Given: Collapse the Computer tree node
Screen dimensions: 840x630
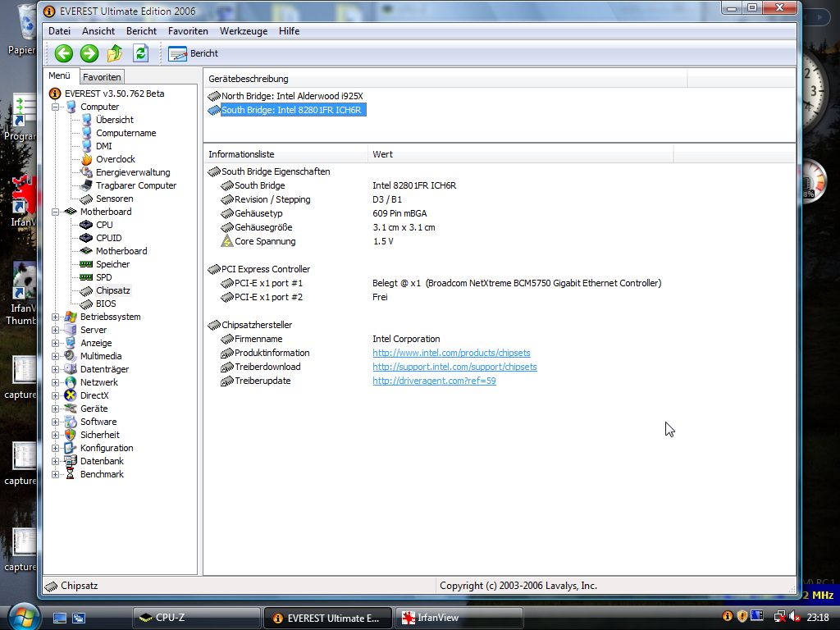Looking at the screenshot, I should point(55,107).
